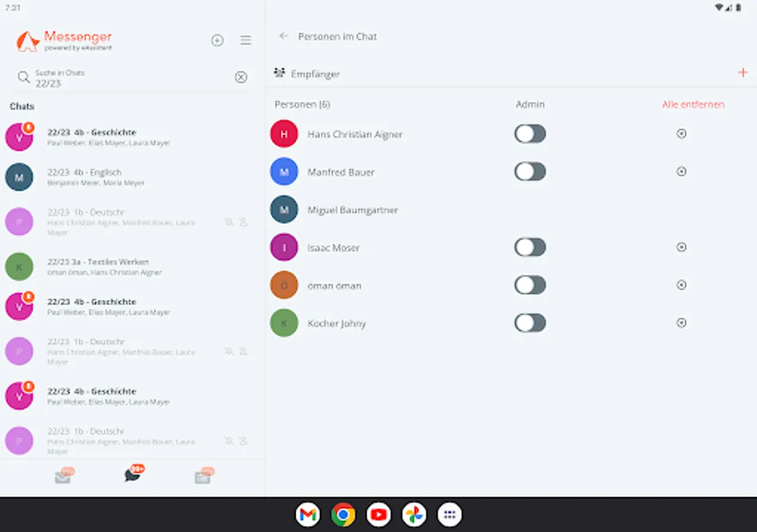Click the Suche in Chats search field
Image resolution: width=757 pixels, height=532 pixels.
(132, 77)
